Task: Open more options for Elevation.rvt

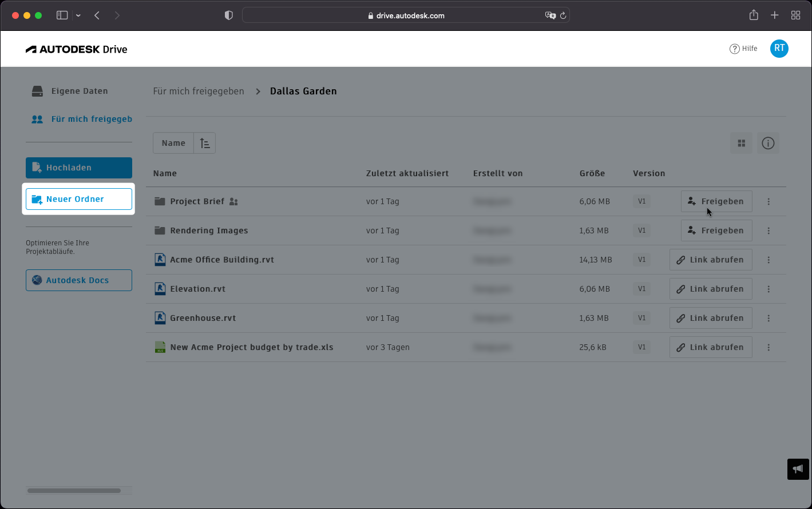Action: tap(769, 289)
